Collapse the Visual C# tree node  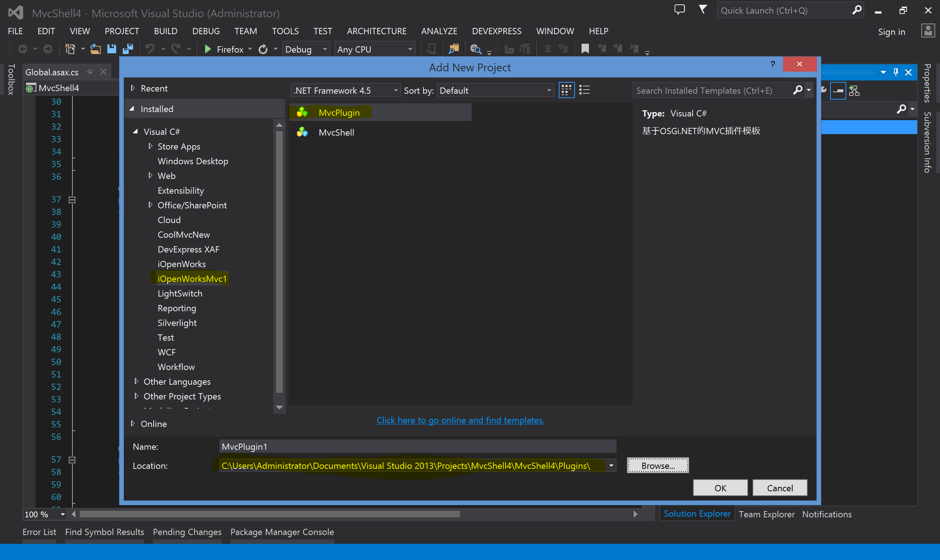(136, 132)
